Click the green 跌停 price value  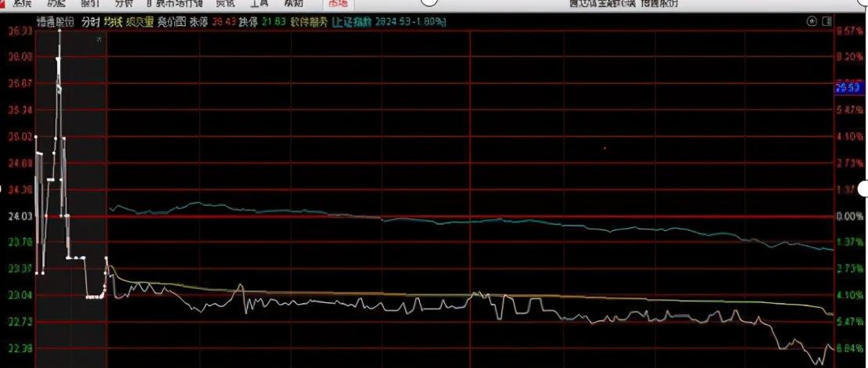[x=274, y=22]
